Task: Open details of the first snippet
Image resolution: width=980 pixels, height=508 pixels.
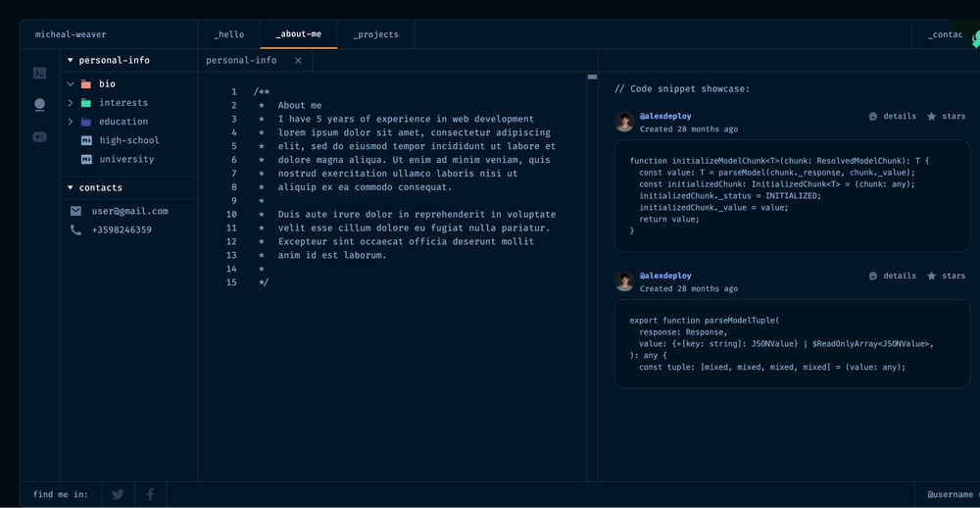Action: [x=900, y=117]
